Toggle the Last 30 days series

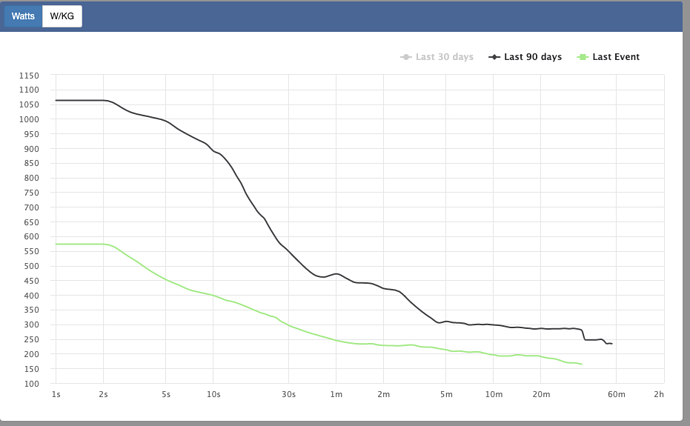437,57
